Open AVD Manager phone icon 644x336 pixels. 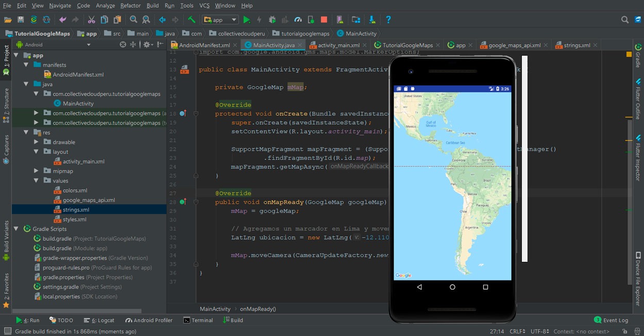(340, 20)
